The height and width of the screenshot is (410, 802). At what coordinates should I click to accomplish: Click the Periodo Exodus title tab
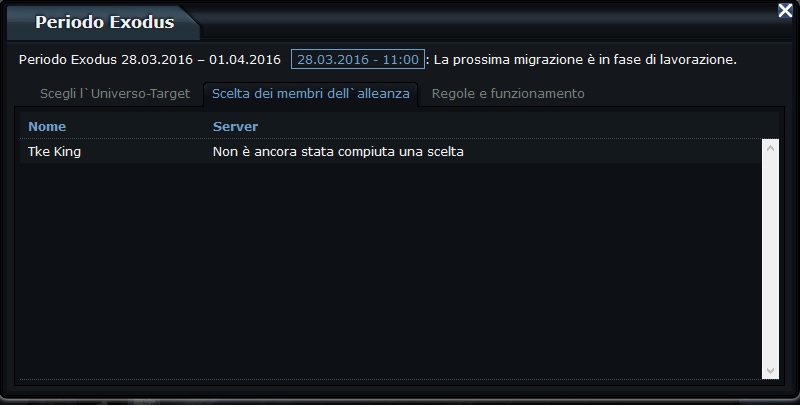104,22
